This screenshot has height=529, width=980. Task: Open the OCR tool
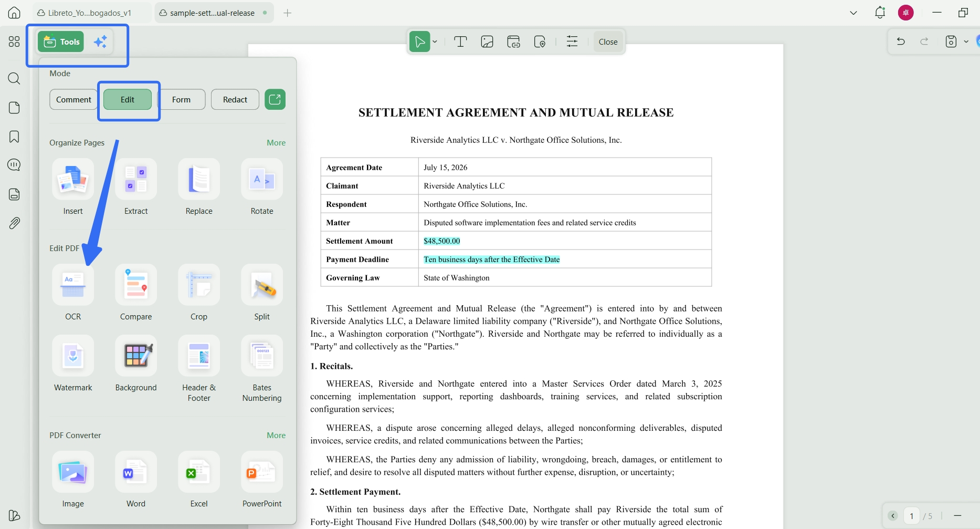pos(73,285)
